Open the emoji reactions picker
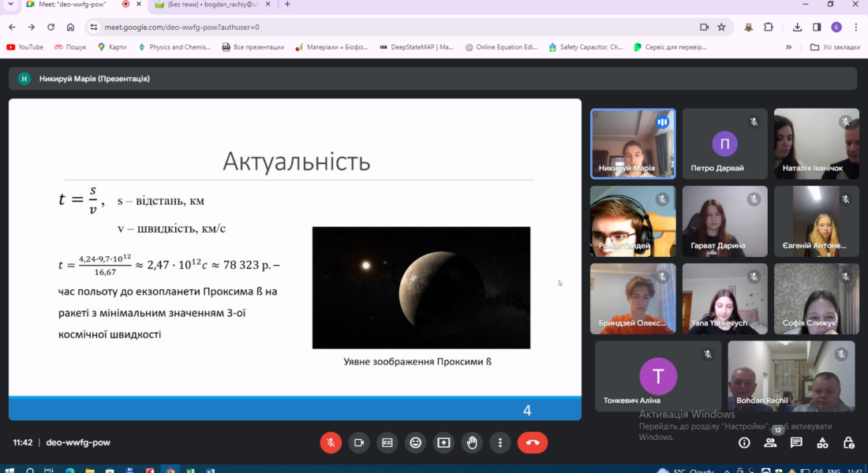The width and height of the screenshot is (868, 473). [415, 442]
